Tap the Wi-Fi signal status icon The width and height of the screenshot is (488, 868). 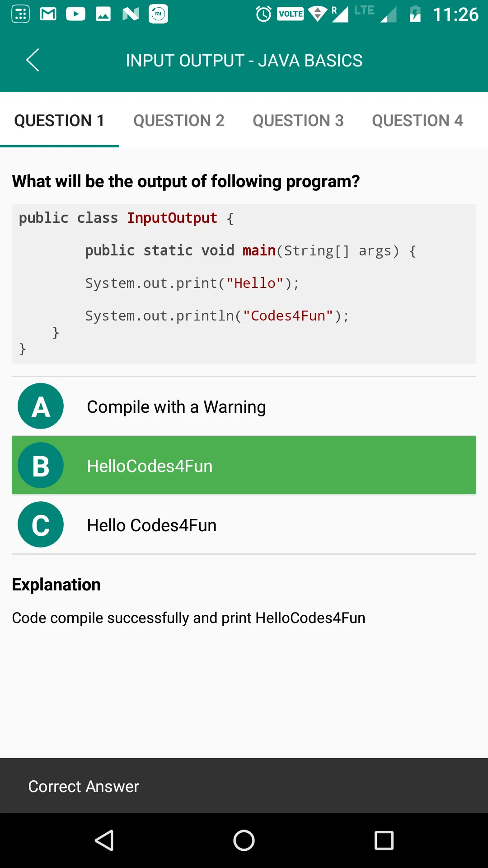pyautogui.click(x=318, y=14)
